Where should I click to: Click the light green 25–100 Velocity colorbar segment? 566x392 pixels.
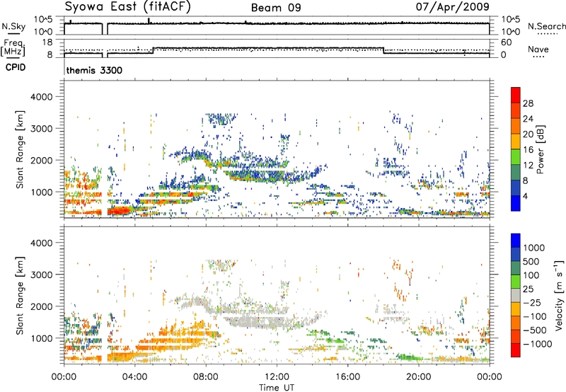[516, 282]
